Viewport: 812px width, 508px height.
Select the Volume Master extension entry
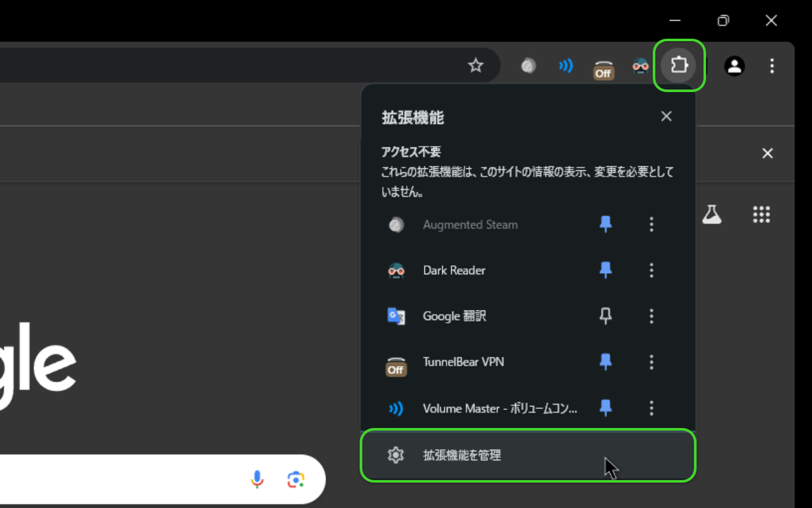484,408
